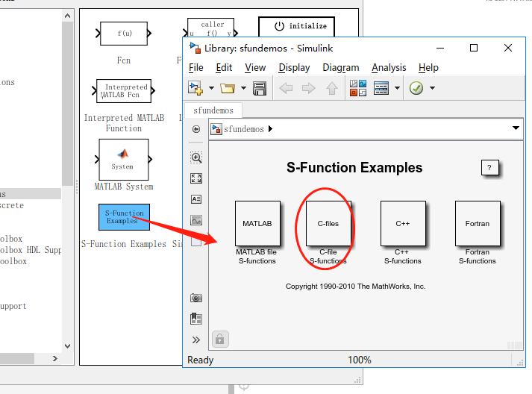This screenshot has height=394, width=532.
Task: Click the Ready status text
Action: coord(201,360)
